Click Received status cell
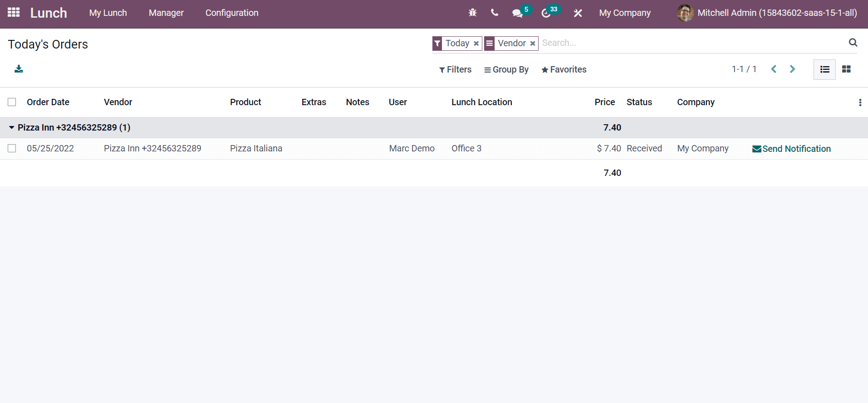Viewport: 868px width, 403px height. (x=644, y=148)
